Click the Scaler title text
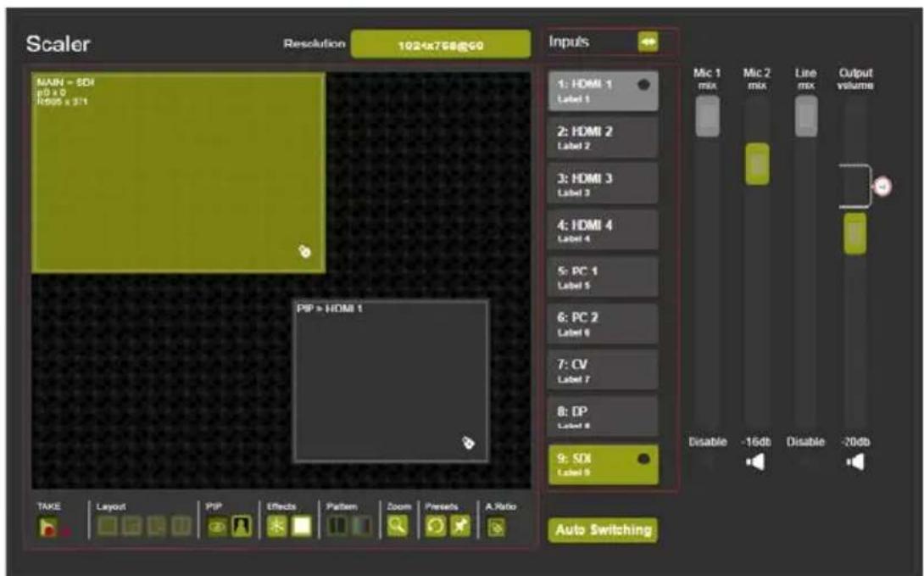Viewport: 924px width, 576px height. click(58, 43)
